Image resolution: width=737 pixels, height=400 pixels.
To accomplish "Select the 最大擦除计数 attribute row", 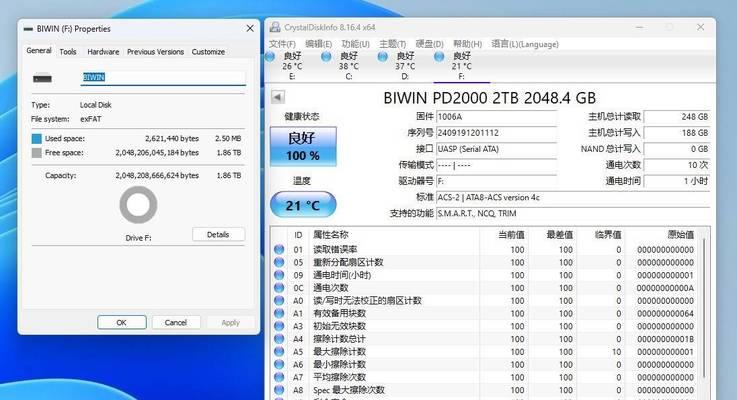I will pyautogui.click(x=485, y=351).
